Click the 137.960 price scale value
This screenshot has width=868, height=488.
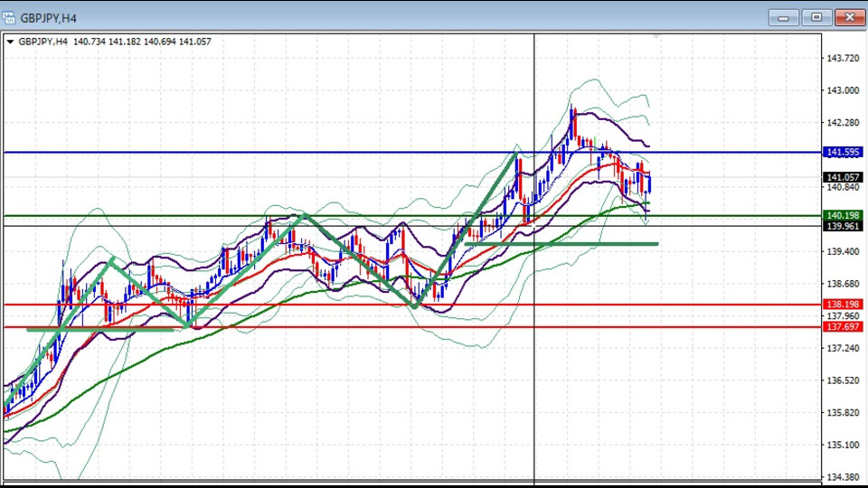click(843, 316)
